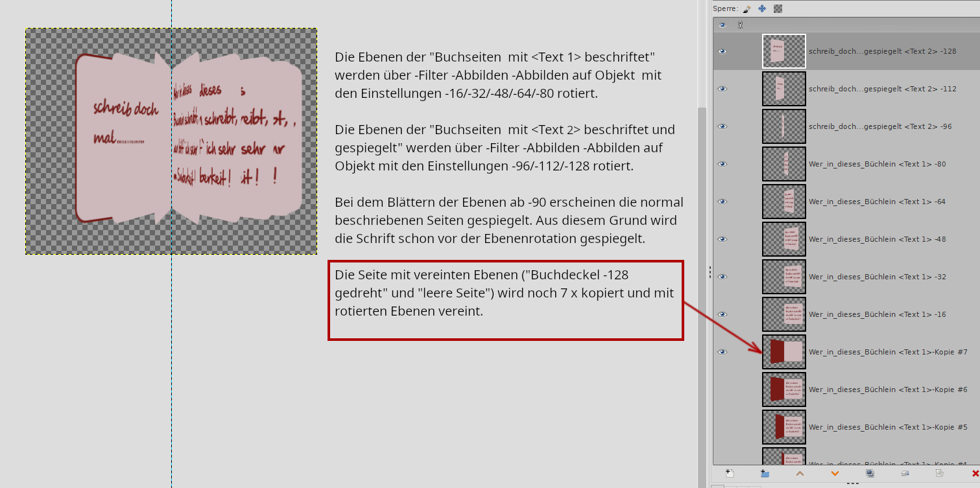The width and height of the screenshot is (980, 488).
Task: Toggle the lock position and size icon
Action: [762, 8]
